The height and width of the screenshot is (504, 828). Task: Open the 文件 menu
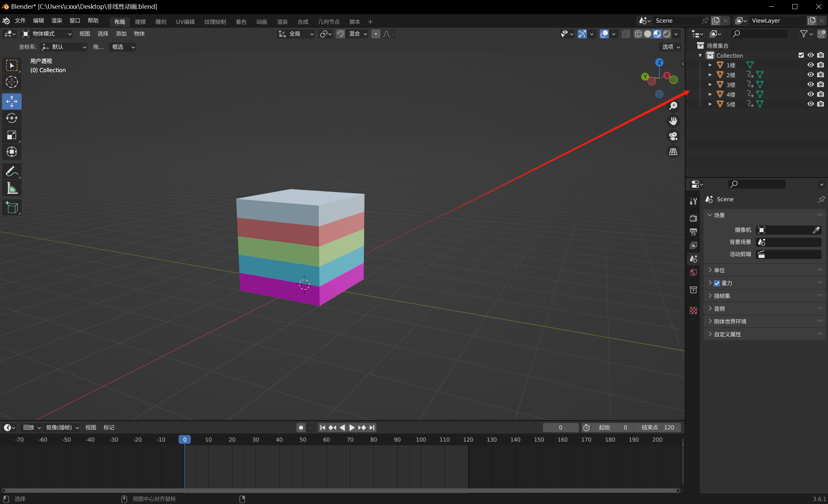(x=20, y=21)
